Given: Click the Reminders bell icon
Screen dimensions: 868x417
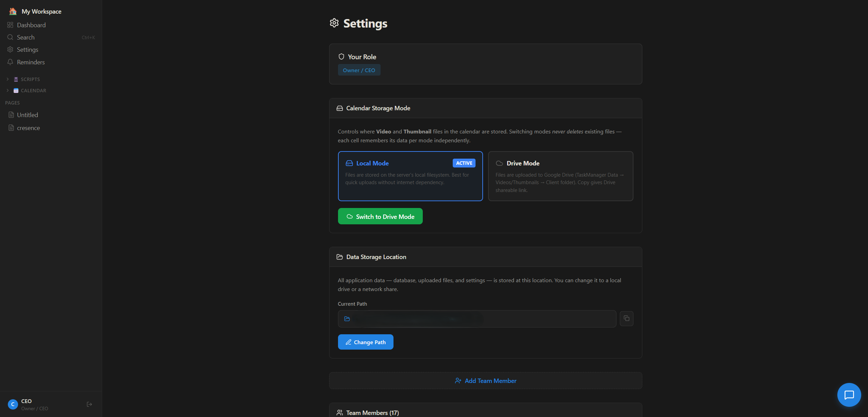Looking at the screenshot, I should (x=10, y=62).
